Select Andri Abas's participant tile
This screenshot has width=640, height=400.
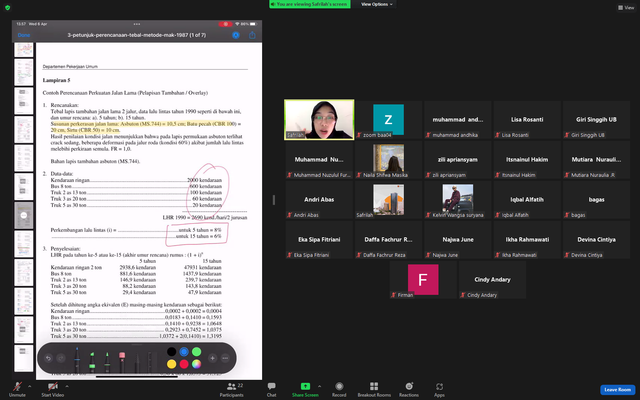point(319,200)
